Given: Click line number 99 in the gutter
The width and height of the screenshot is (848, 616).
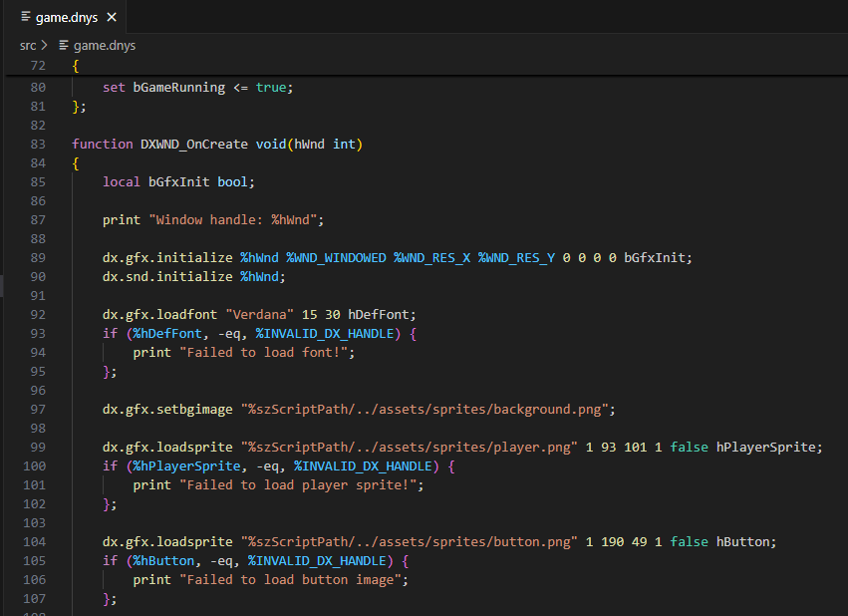Looking at the screenshot, I should 39,448.
